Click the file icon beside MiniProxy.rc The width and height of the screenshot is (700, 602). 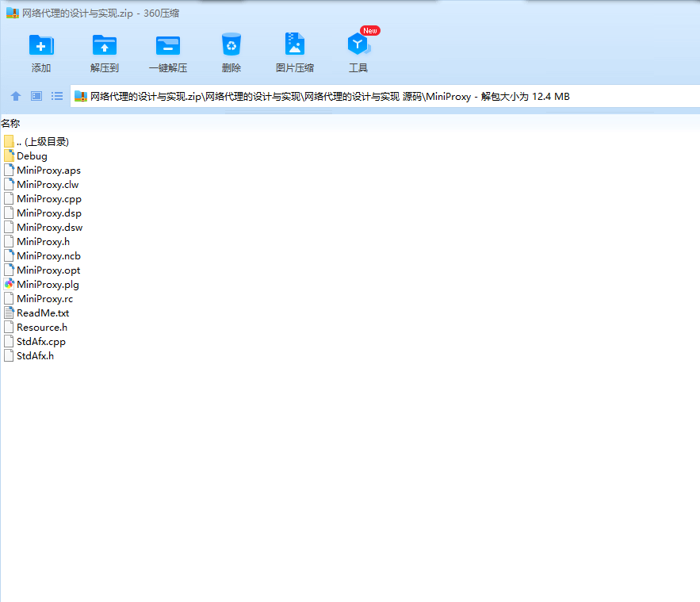click(9, 299)
